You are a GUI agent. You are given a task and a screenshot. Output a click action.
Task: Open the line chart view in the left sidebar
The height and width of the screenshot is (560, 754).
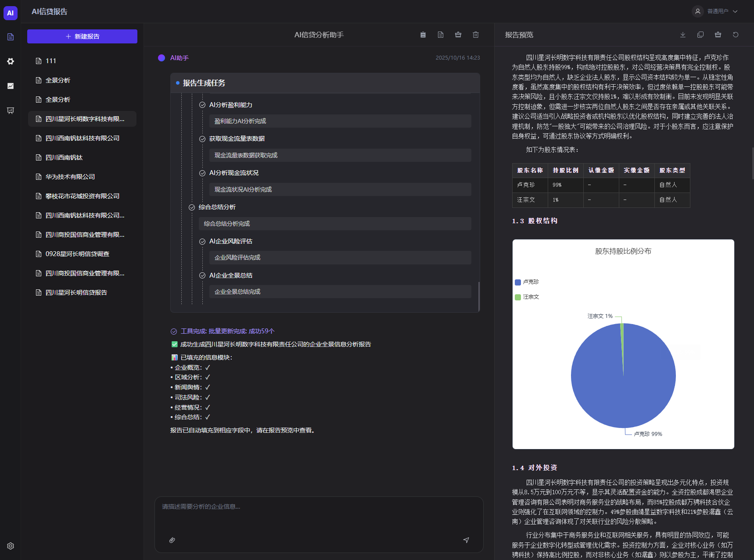(11, 86)
